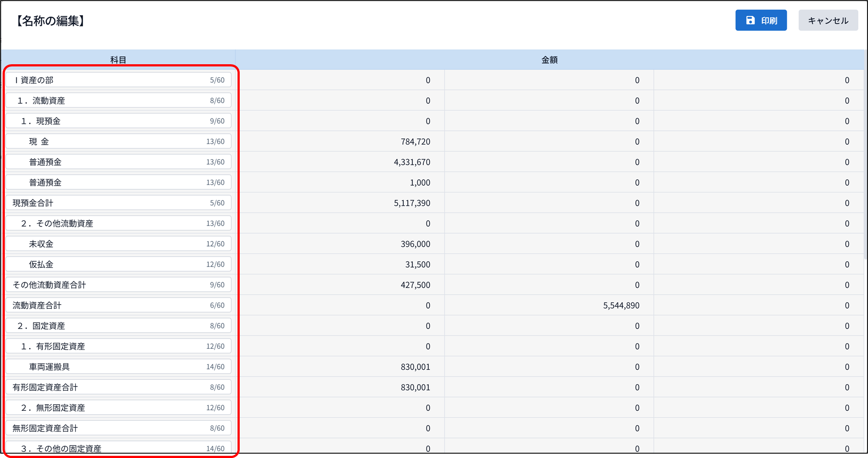The height and width of the screenshot is (458, 868).
Task: Select the amount 427,500
Action: tap(415, 285)
